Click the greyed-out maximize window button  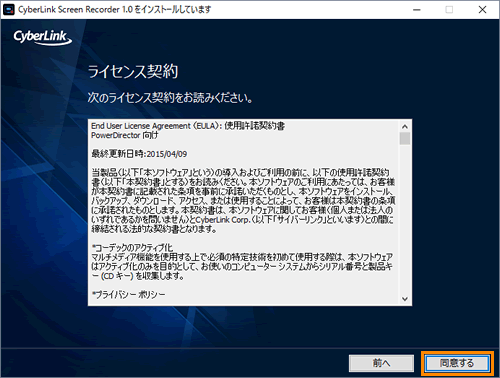449,10
